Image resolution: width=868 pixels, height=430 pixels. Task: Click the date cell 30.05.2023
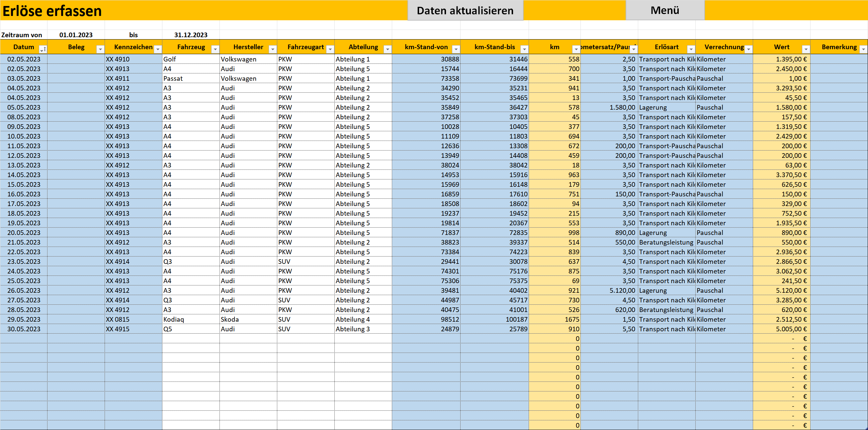click(24, 329)
